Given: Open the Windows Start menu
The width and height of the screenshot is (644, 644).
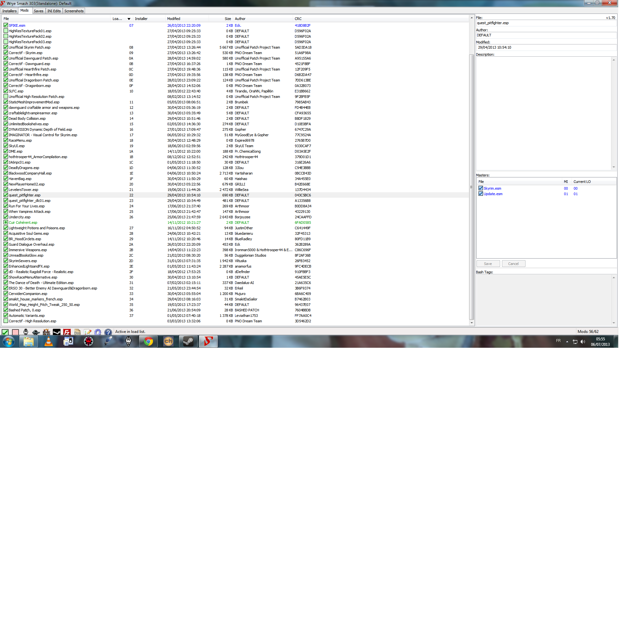Looking at the screenshot, I should click(9, 341).
